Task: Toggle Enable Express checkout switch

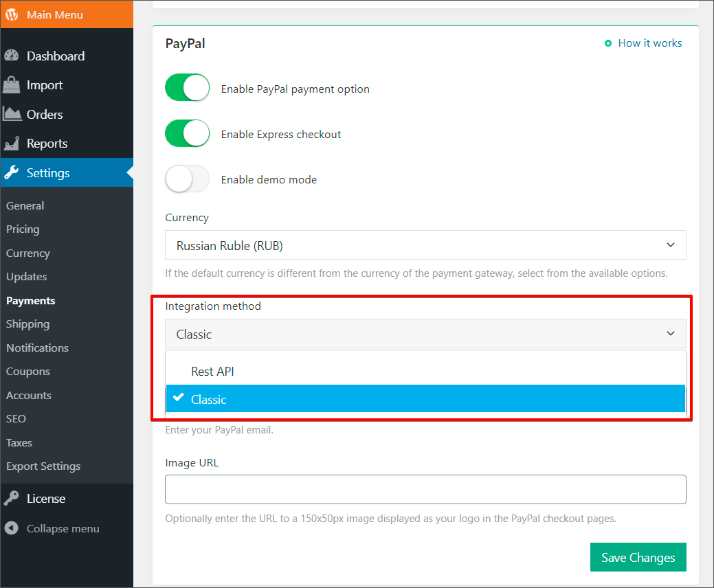Action: point(187,133)
